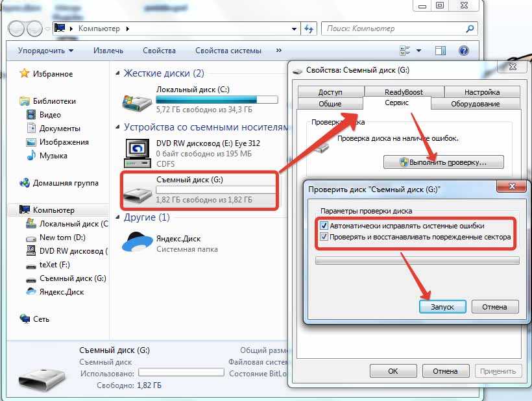532x401 pixels.
Task: Open the view options dropdown arrow
Action: 418,51
